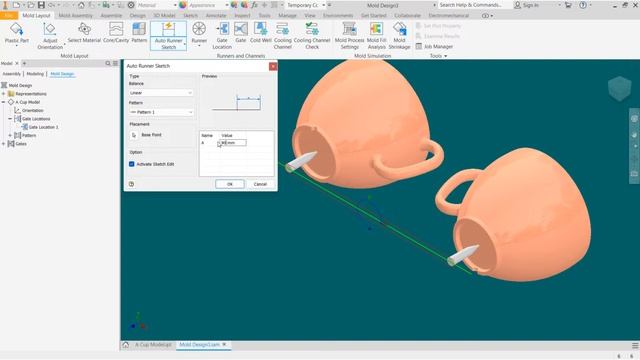Screen dimensions: 640x360
Task: Select the Orientation tree item
Action: [x=29, y=110]
